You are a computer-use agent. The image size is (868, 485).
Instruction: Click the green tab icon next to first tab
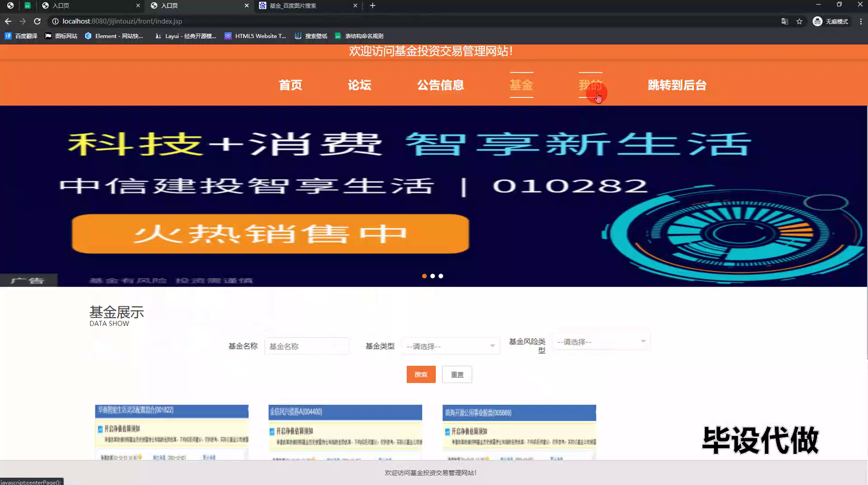coord(28,5)
